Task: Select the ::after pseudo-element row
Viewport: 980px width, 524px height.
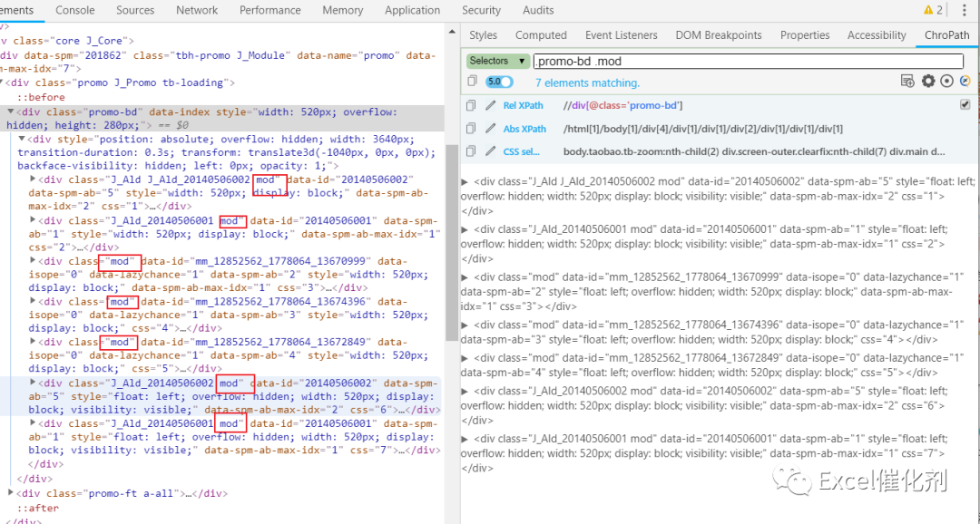Action: (x=37, y=508)
